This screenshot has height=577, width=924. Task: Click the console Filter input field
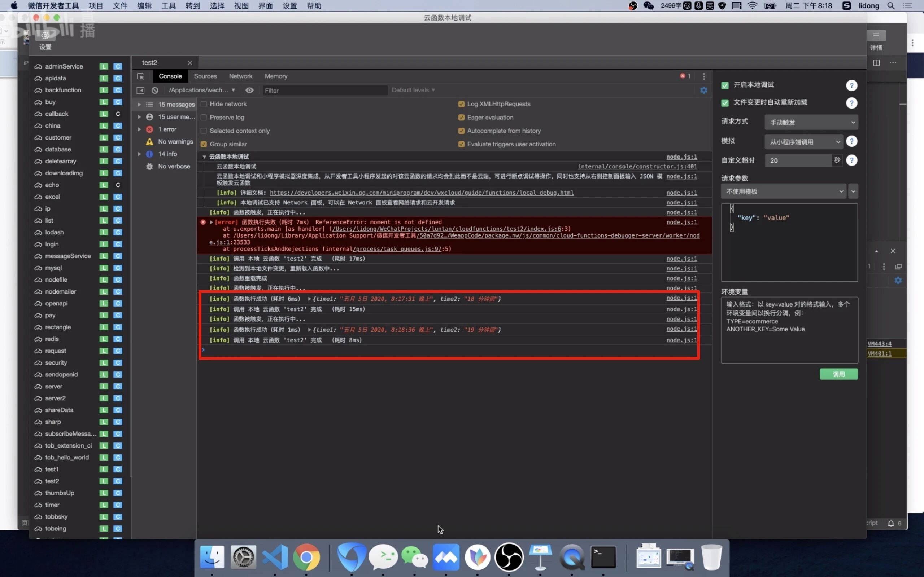click(x=324, y=91)
